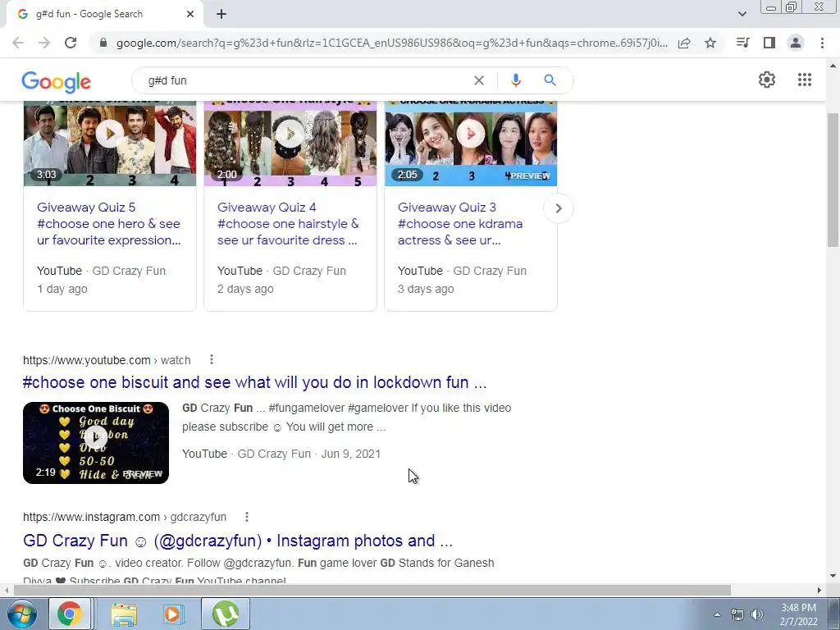840x630 pixels.
Task: Open the Chrome three-dot menu
Action: coord(822,43)
